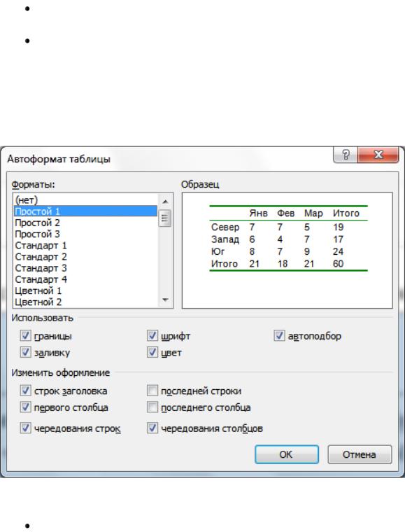Image resolution: width=405 pixels, height=532 pixels.
Task: Select the Стандарт 3 entry
Action: tap(85, 267)
